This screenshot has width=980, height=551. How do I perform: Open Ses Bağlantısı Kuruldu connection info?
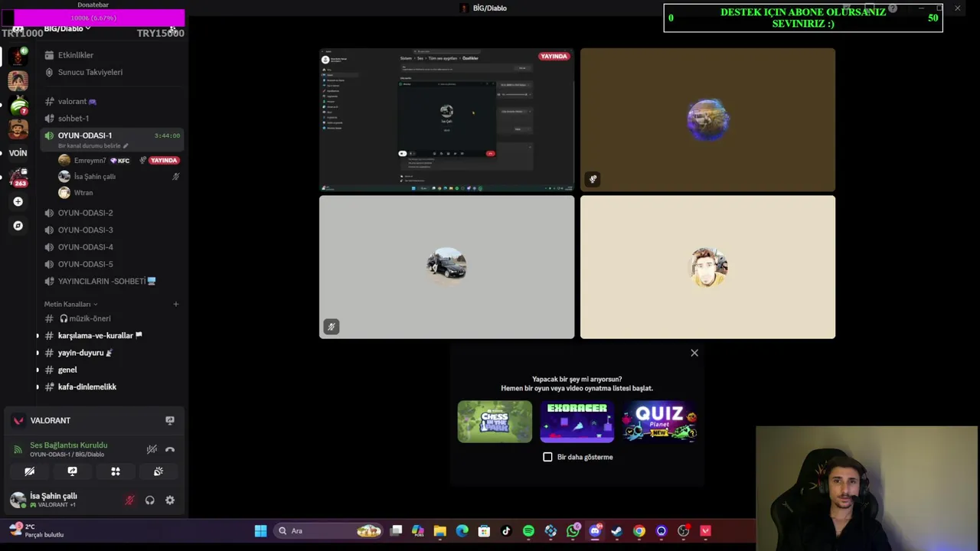(x=68, y=445)
